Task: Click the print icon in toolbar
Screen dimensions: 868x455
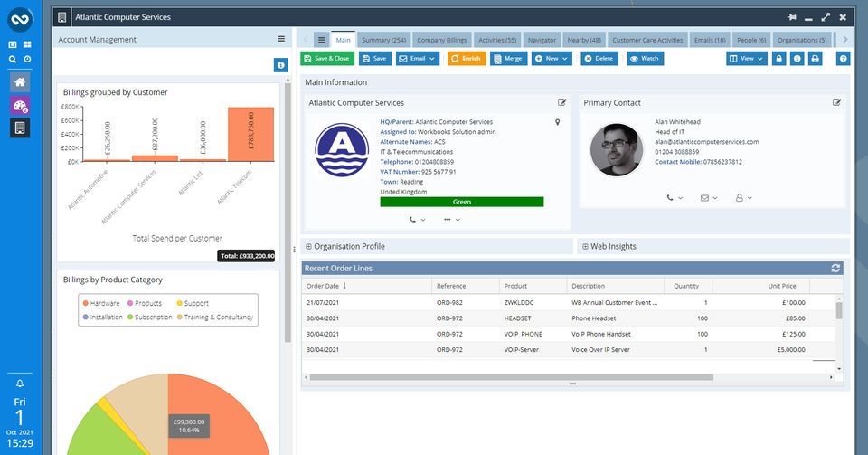Action: pyautogui.click(x=815, y=58)
